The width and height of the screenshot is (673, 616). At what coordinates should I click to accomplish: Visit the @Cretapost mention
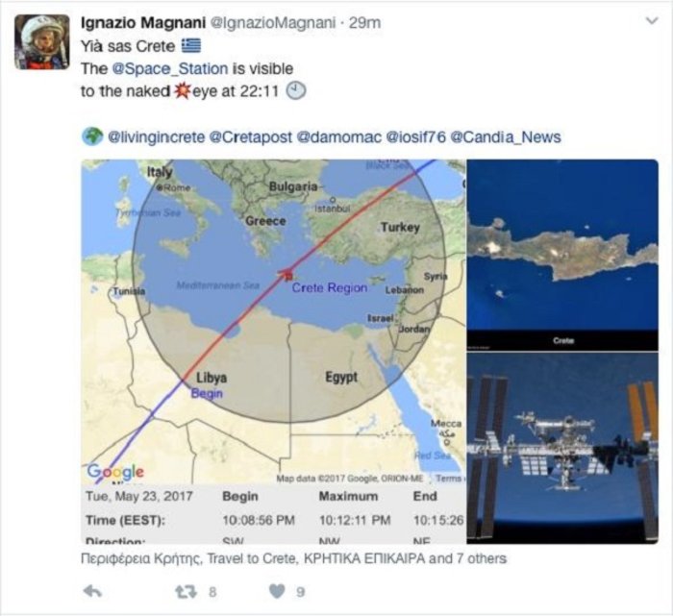tap(251, 137)
